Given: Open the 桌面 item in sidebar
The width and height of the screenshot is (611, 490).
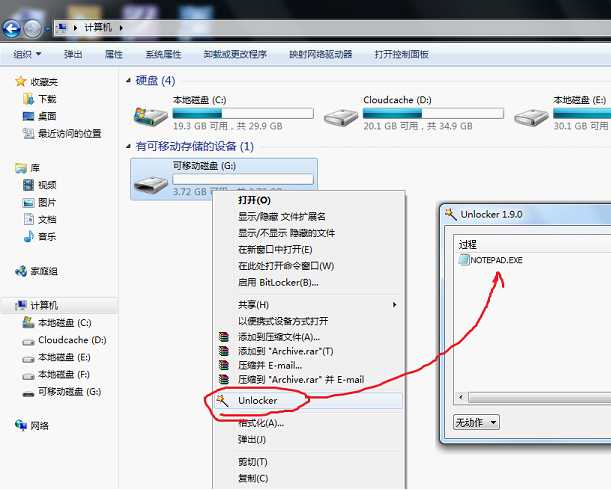Looking at the screenshot, I should [x=39, y=116].
